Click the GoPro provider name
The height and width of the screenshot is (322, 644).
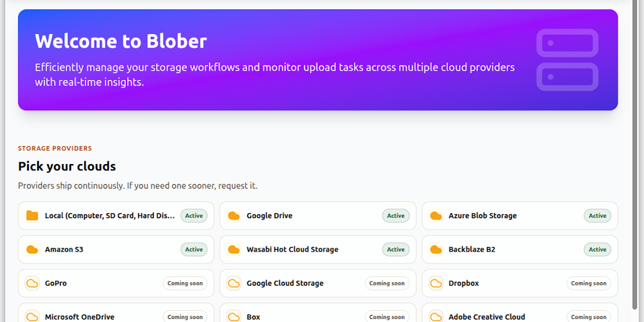point(56,284)
